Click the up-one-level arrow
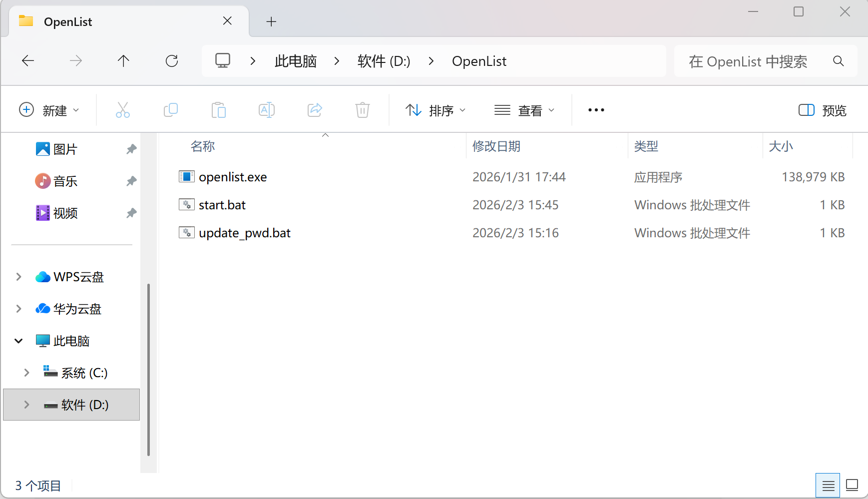This screenshot has width=868, height=499. pyautogui.click(x=123, y=60)
